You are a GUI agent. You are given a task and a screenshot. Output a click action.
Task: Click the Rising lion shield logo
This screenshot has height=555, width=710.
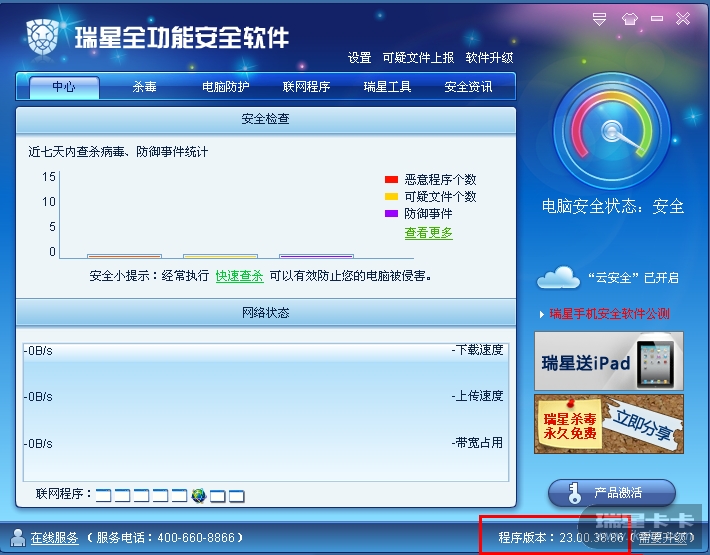click(43, 37)
